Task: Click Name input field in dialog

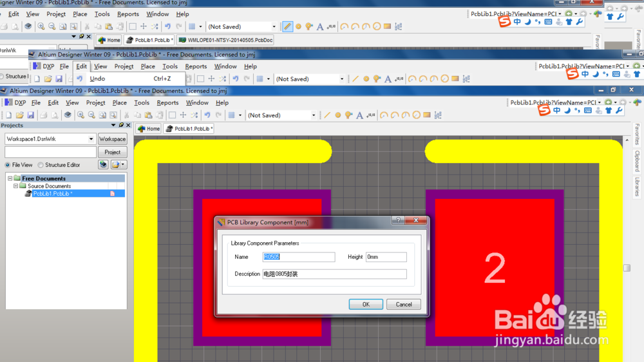Action: 299,257
